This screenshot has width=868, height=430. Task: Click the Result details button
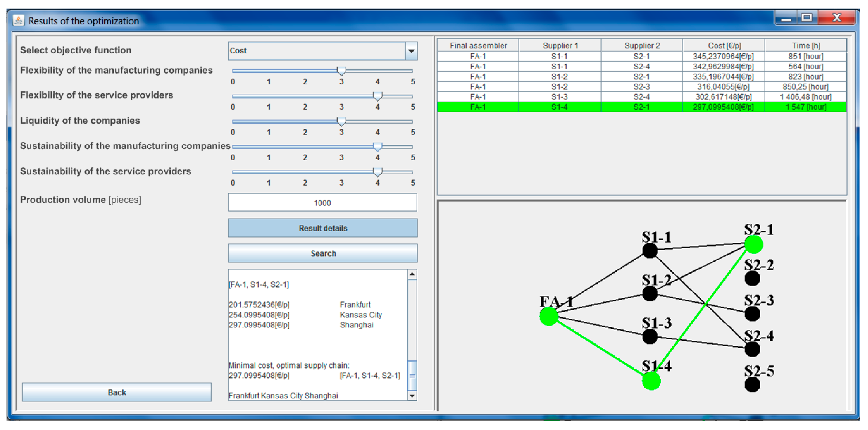[x=323, y=228]
